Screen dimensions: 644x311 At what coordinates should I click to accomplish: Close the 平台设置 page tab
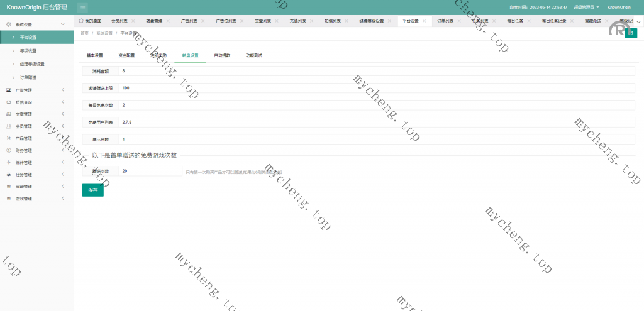click(x=425, y=21)
